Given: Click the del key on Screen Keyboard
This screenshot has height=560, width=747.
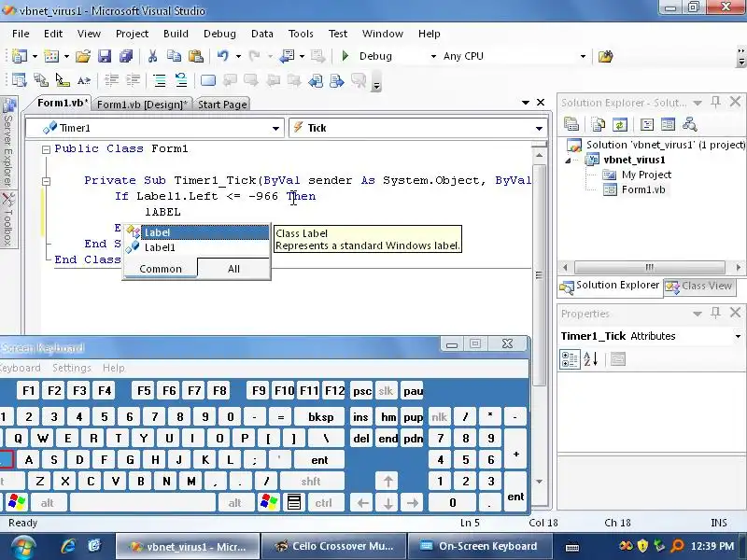Looking at the screenshot, I should pyautogui.click(x=360, y=439).
